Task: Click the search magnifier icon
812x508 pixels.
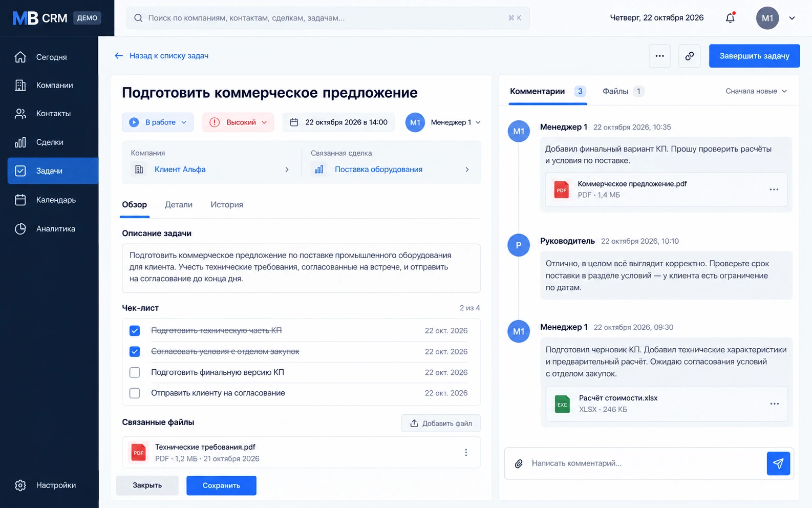Action: (x=138, y=18)
